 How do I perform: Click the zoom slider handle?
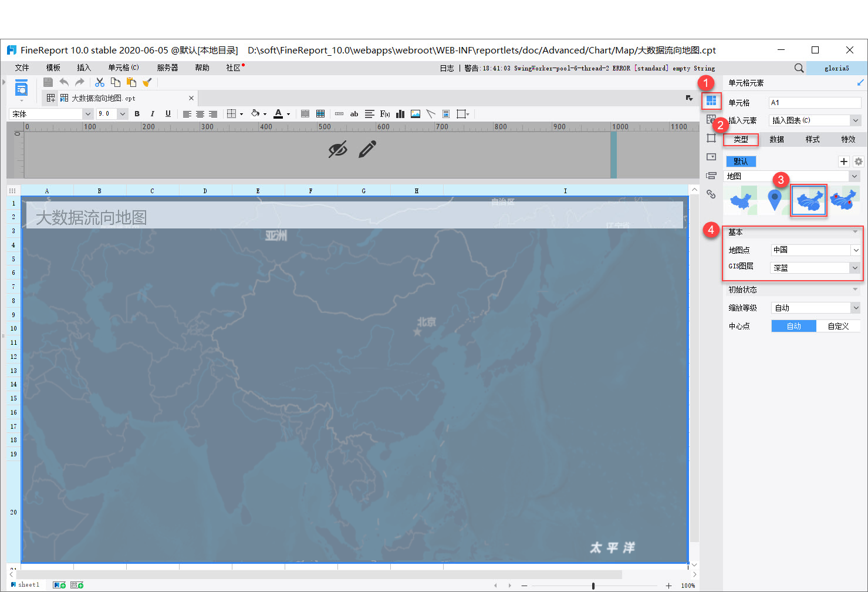(x=593, y=586)
